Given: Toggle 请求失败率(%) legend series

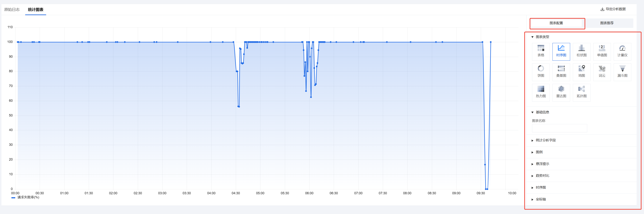Looking at the screenshot, I should pos(28,197).
